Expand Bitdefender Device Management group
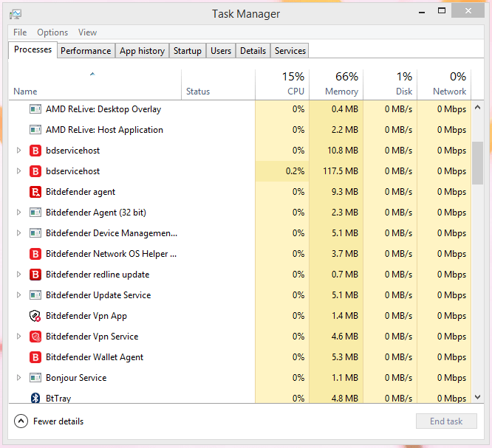 pyautogui.click(x=18, y=233)
